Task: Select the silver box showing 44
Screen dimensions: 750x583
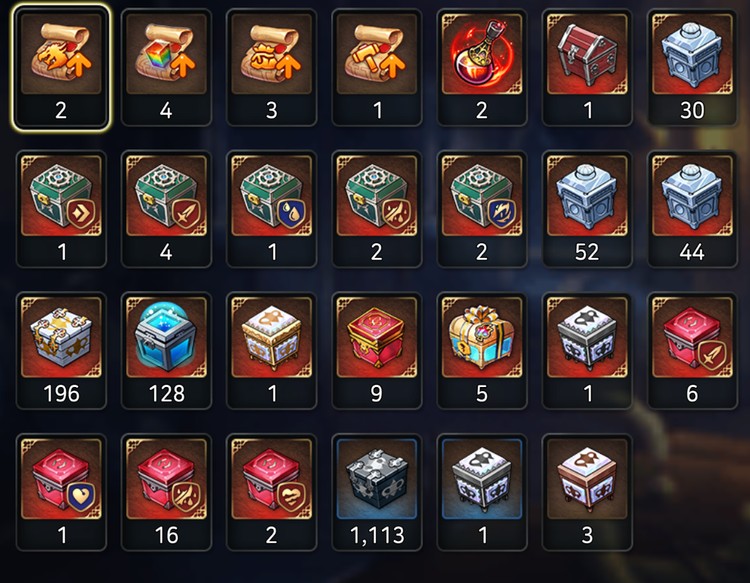Action: coord(693,209)
